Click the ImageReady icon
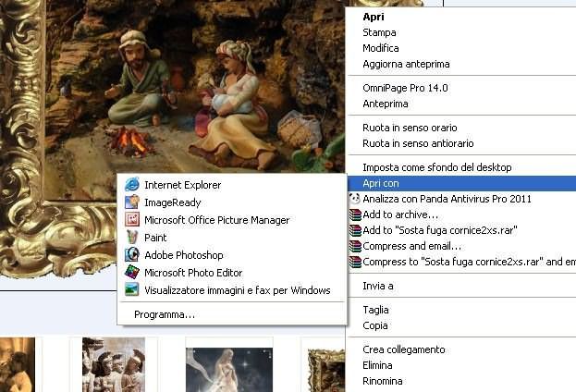Image resolution: width=576 pixels, height=392 pixels. click(132, 202)
